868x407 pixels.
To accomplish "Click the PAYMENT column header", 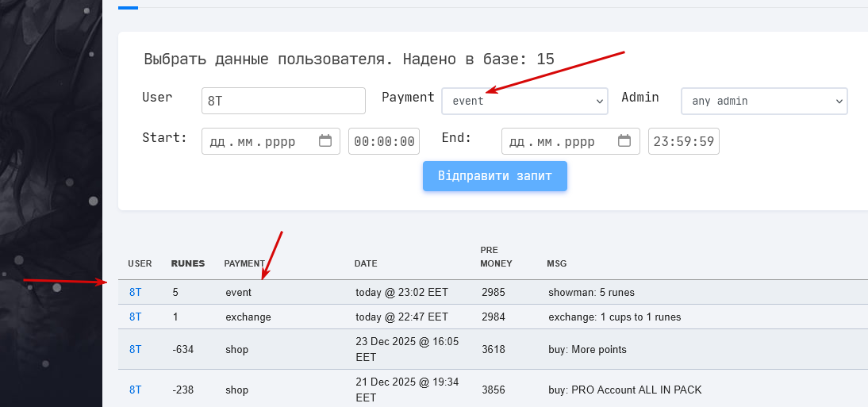I will click(244, 263).
